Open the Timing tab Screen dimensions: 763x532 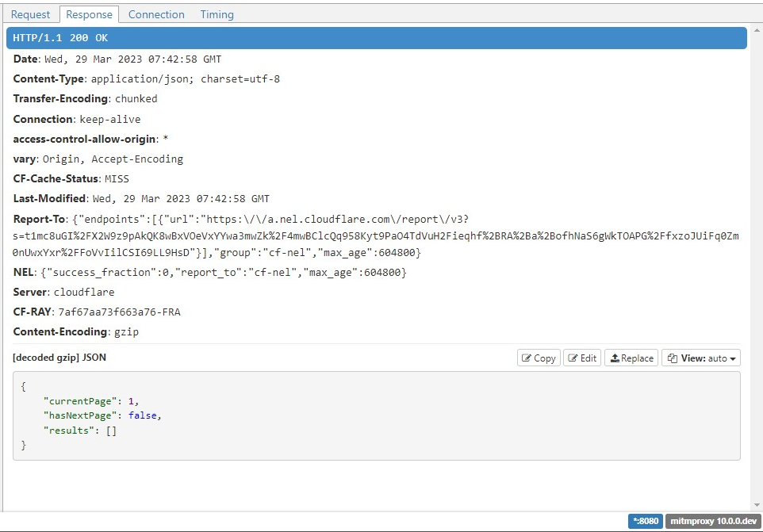click(x=217, y=14)
